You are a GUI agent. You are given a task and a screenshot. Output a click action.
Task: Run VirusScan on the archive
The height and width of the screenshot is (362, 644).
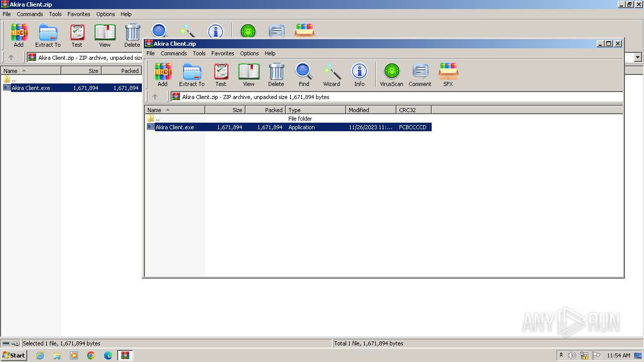[391, 74]
